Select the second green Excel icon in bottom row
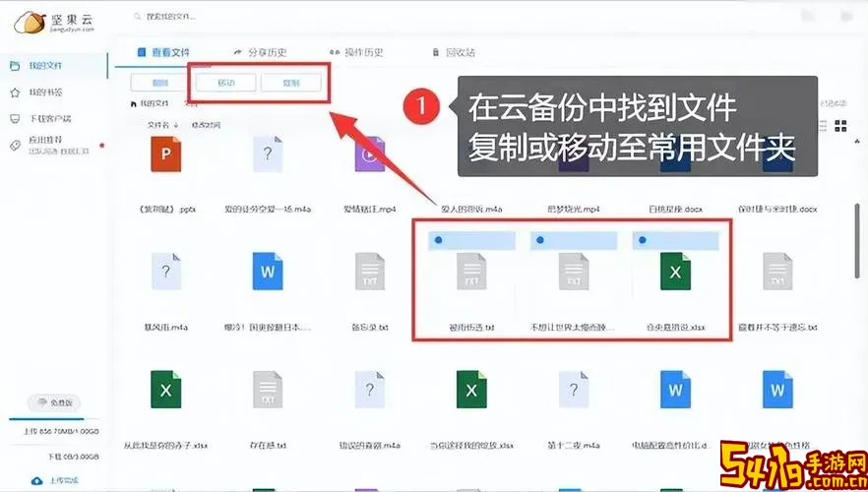This screenshot has width=868, height=492. click(471, 390)
